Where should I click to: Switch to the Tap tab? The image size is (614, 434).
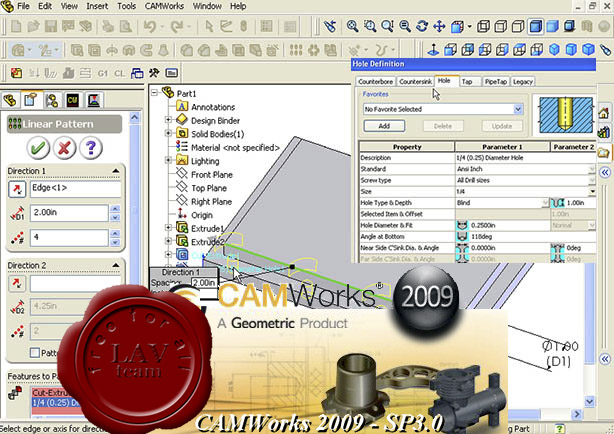click(x=467, y=81)
